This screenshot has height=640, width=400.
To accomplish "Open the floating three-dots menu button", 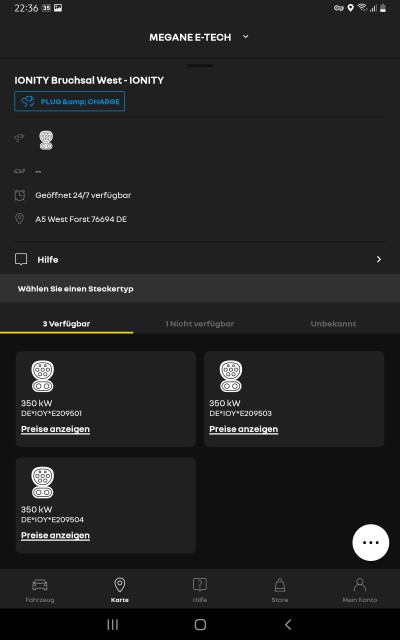I will pyautogui.click(x=371, y=542).
